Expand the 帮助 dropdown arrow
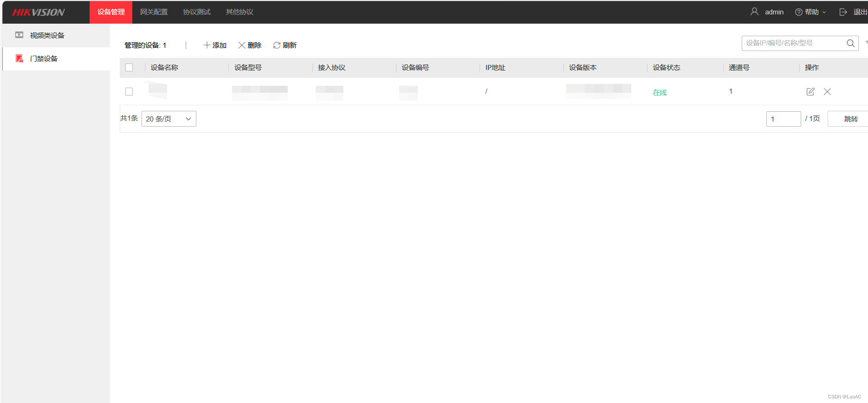 [824, 13]
